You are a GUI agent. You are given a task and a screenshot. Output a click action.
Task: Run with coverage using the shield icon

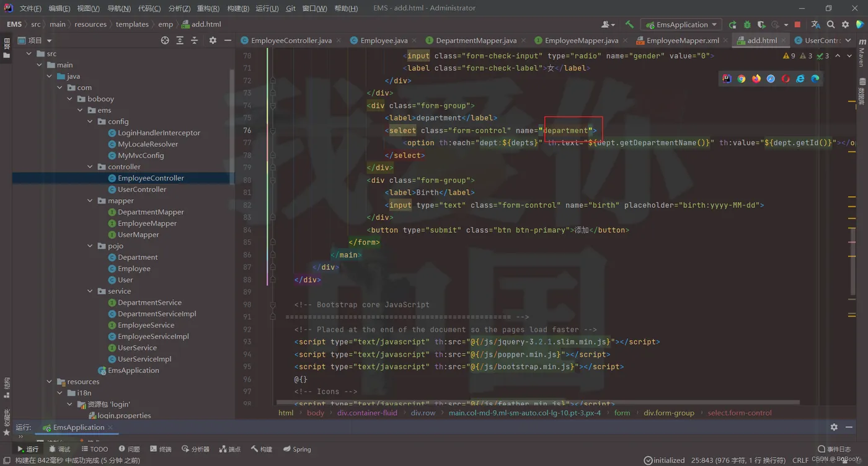(761, 25)
